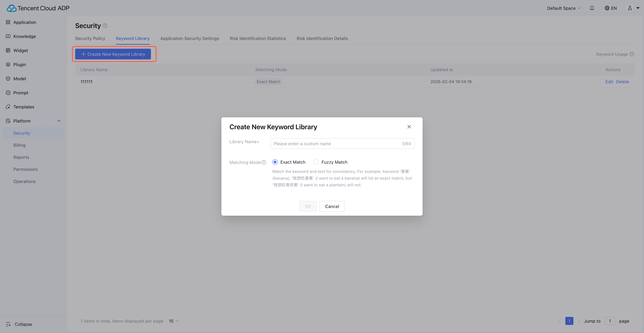Click the globe language icon
Screen dimensions: 644x333
[607, 8]
